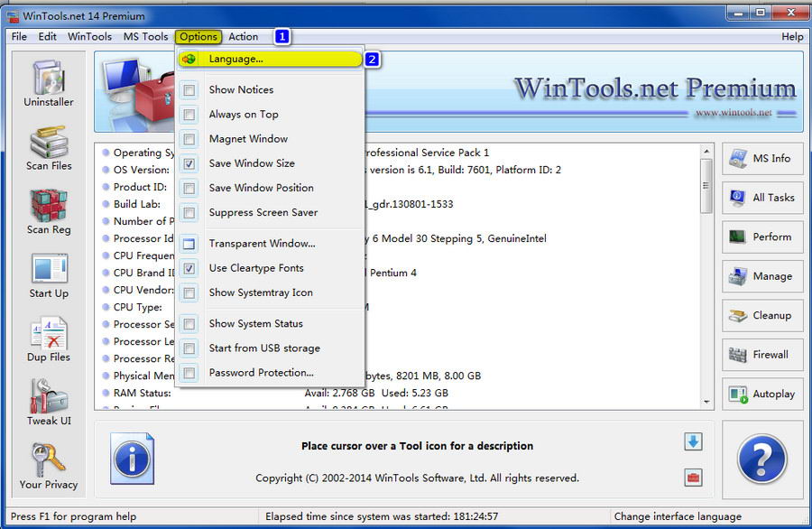This screenshot has height=529, width=812.
Task: Open the Edit menu
Action: (47, 37)
